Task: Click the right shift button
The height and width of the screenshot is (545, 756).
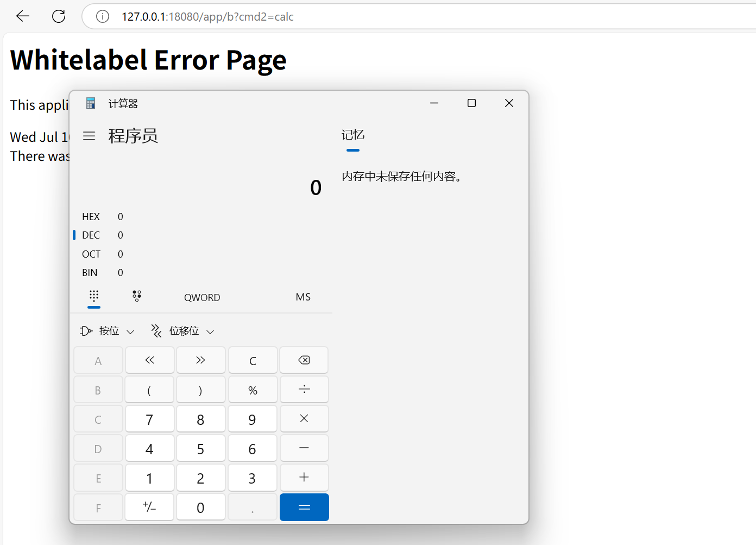Action: pyautogui.click(x=201, y=360)
